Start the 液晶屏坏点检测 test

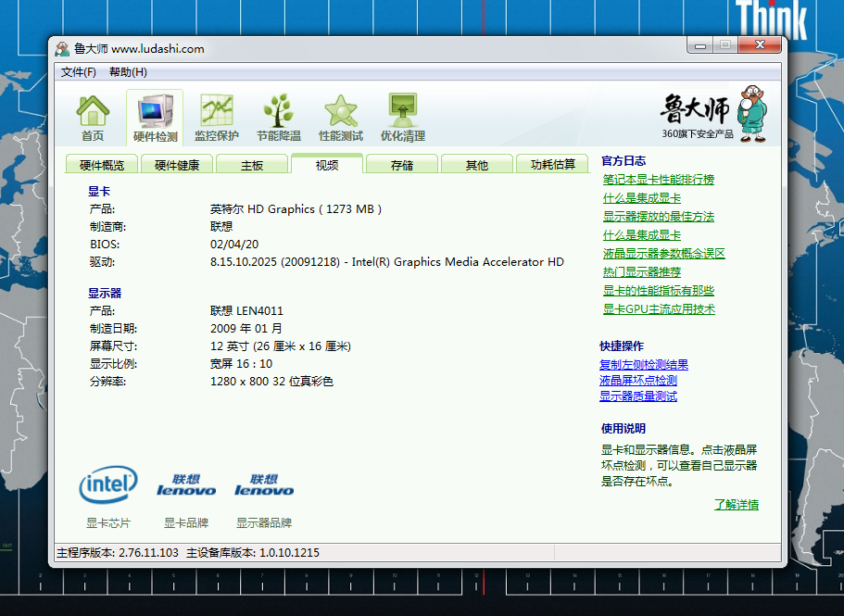coord(638,381)
